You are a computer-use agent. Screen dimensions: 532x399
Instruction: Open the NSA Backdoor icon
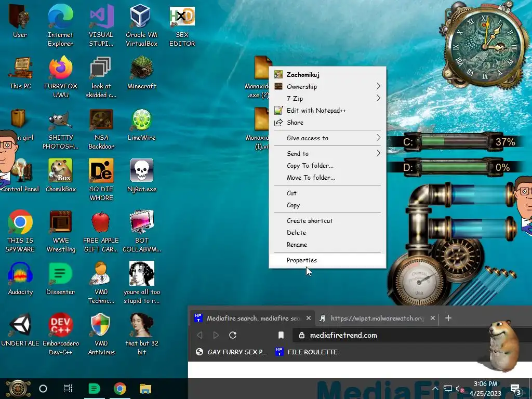point(101,119)
